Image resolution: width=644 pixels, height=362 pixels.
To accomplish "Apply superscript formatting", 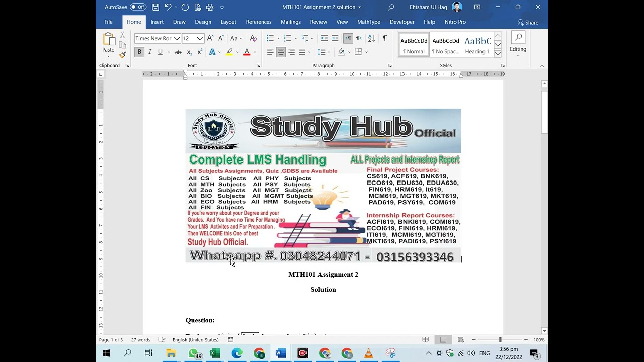I will tap(199, 52).
